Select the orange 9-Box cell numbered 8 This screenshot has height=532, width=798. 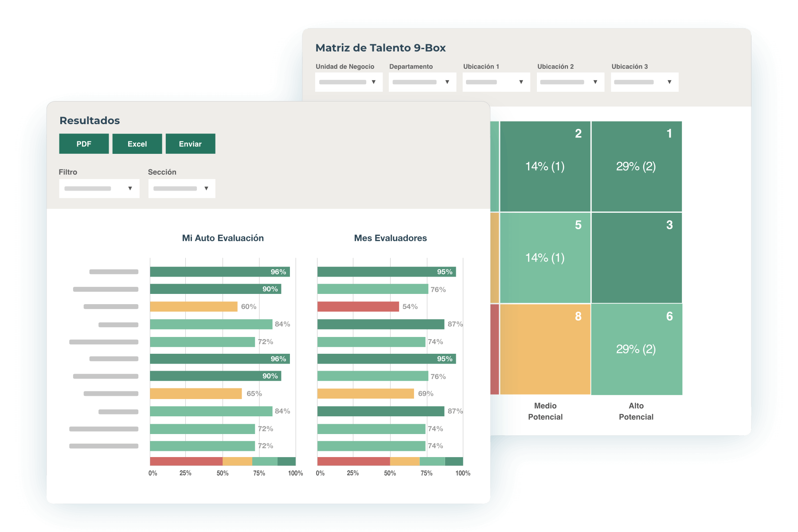tap(545, 349)
